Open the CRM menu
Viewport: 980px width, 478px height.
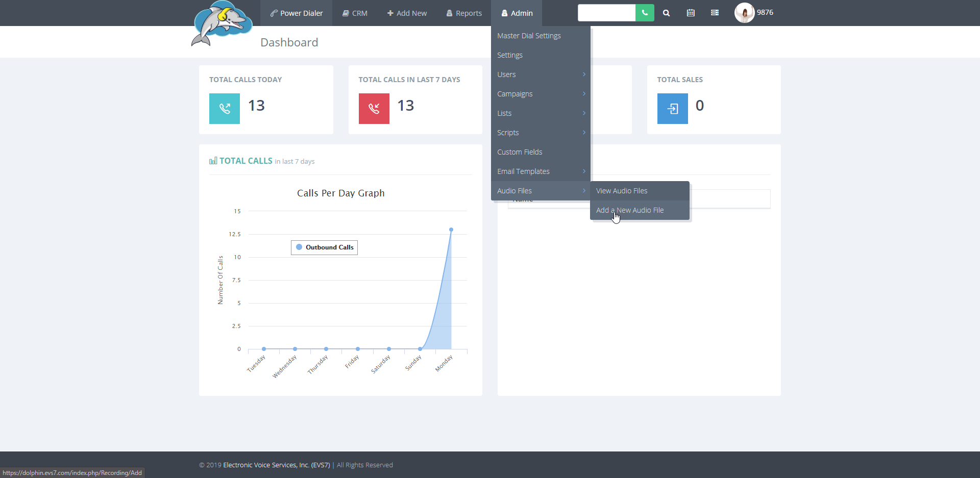[x=355, y=13]
